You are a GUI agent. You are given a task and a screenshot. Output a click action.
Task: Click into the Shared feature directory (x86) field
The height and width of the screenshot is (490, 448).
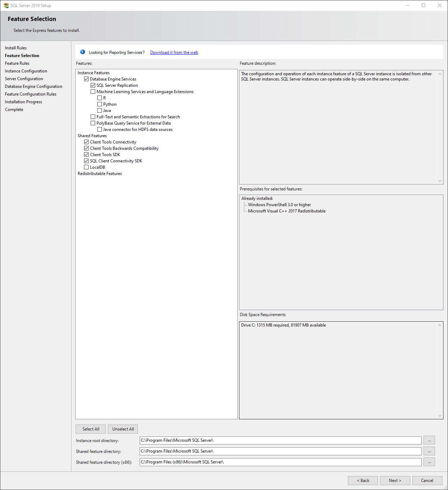[281, 462]
